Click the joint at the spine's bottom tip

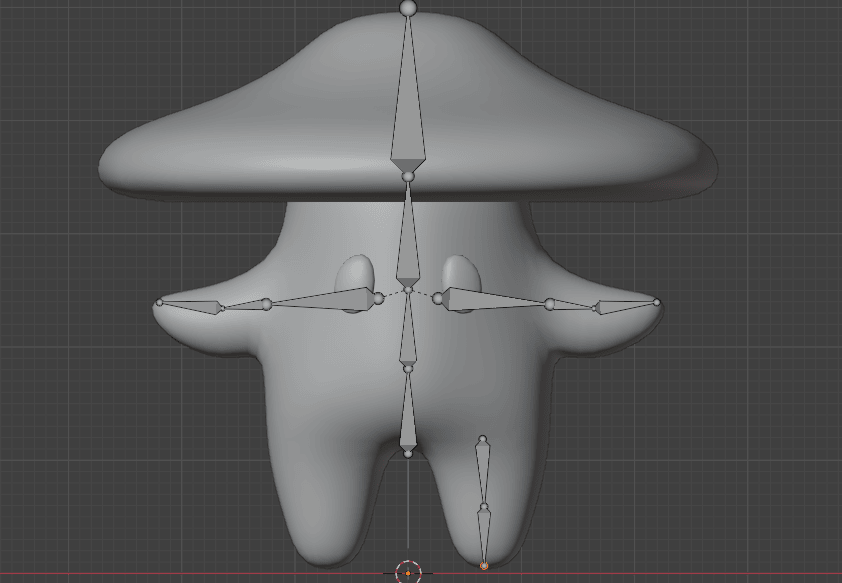point(408,454)
